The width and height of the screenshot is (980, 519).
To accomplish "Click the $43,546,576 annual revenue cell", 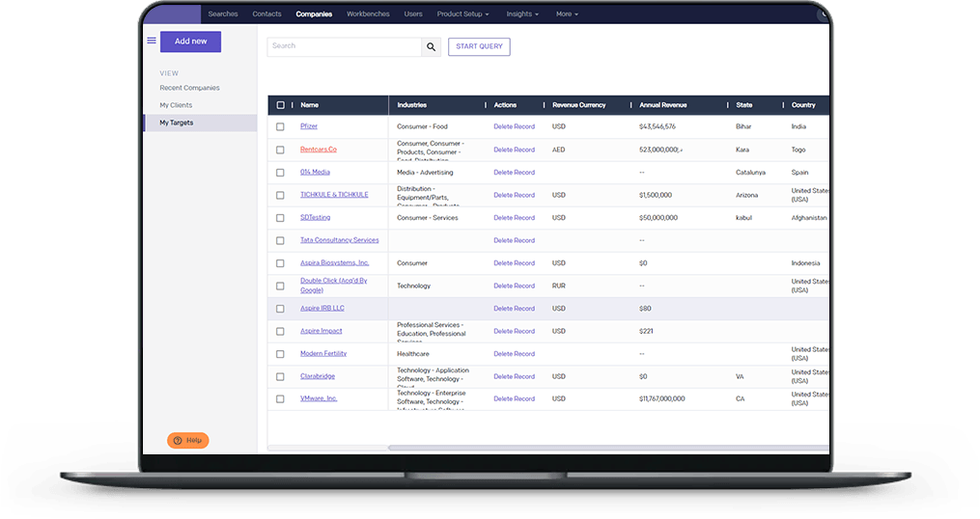I will [657, 126].
